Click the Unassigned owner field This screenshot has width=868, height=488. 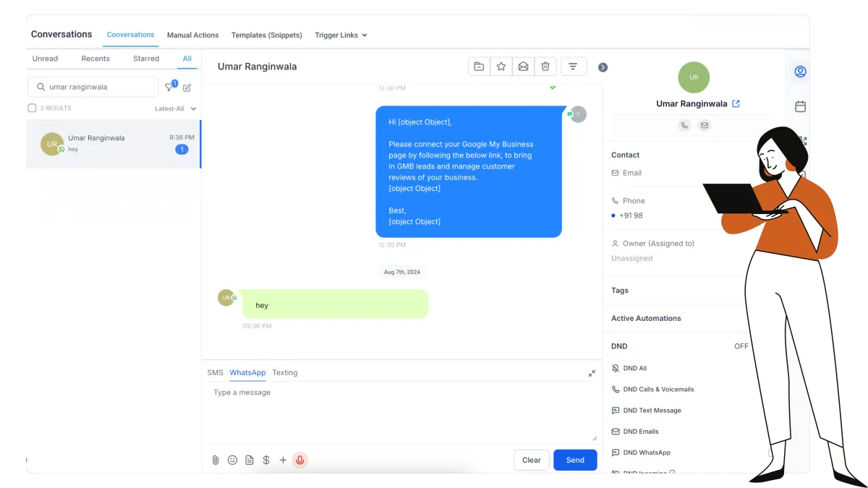point(631,258)
